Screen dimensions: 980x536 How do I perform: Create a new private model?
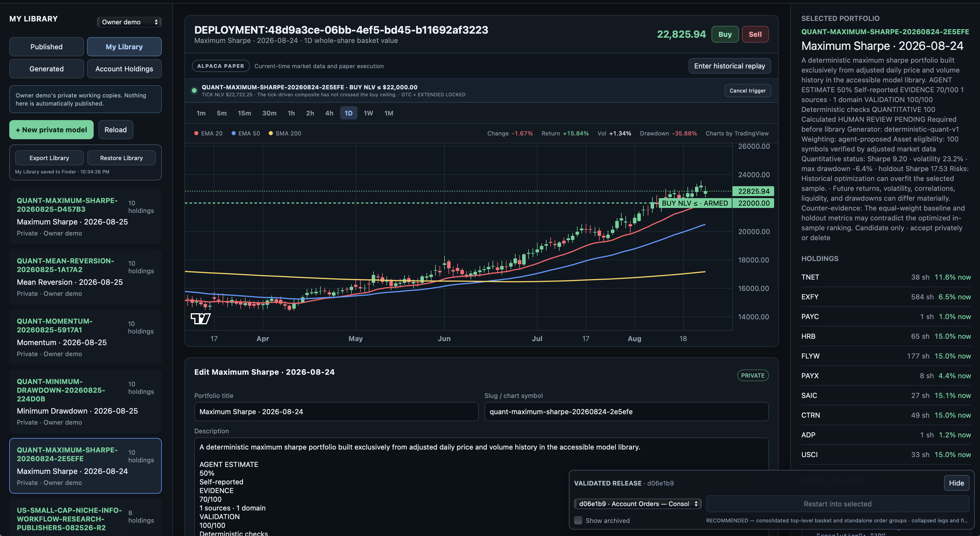tap(51, 130)
